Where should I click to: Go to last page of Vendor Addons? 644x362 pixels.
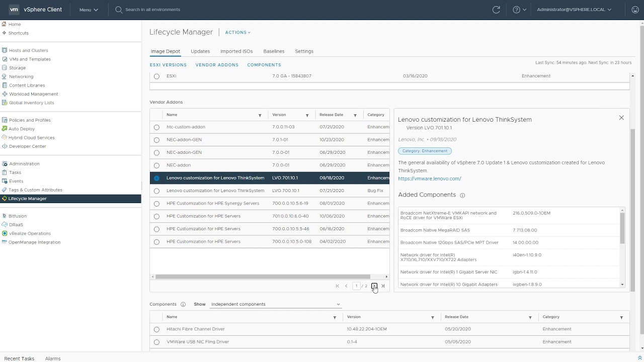[383, 286]
